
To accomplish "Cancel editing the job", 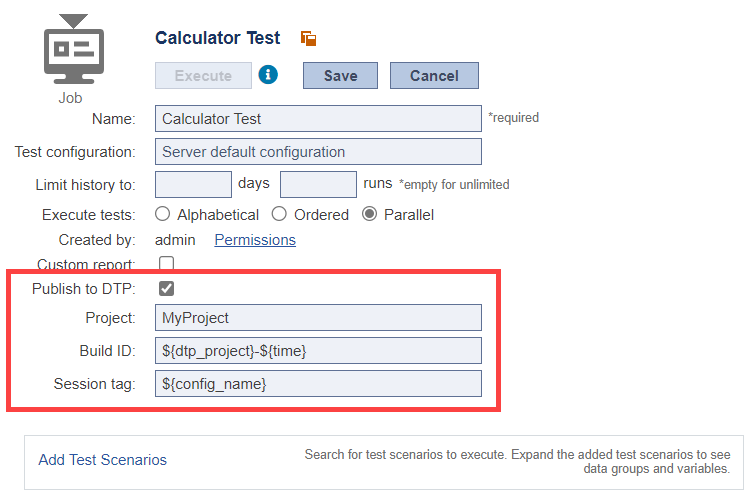I will [434, 76].
